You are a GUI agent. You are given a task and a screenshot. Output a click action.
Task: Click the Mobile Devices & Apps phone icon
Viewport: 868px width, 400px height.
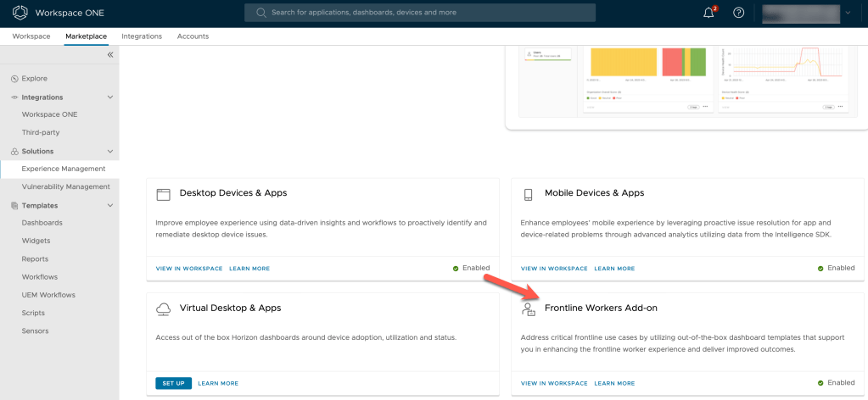coord(528,194)
